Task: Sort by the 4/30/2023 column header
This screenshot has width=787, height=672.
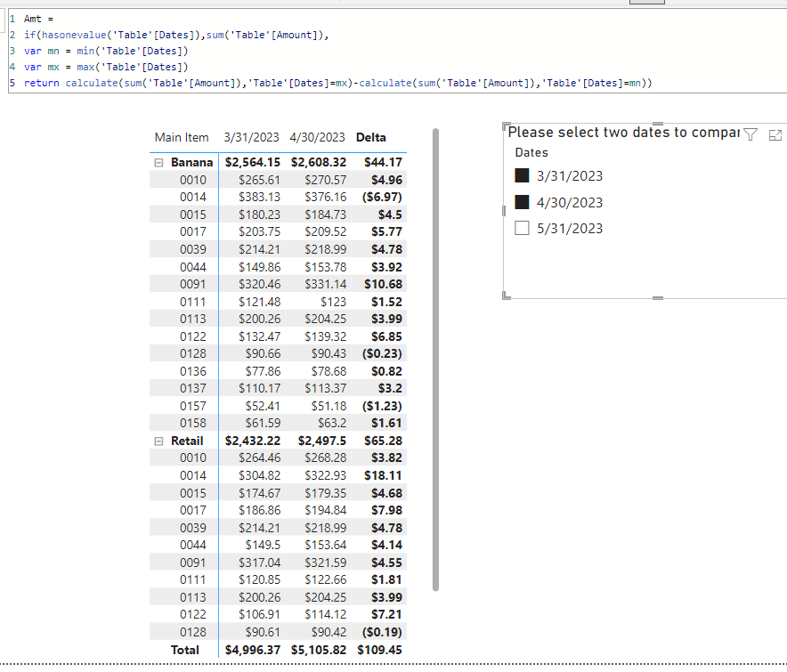Action: coord(317,137)
